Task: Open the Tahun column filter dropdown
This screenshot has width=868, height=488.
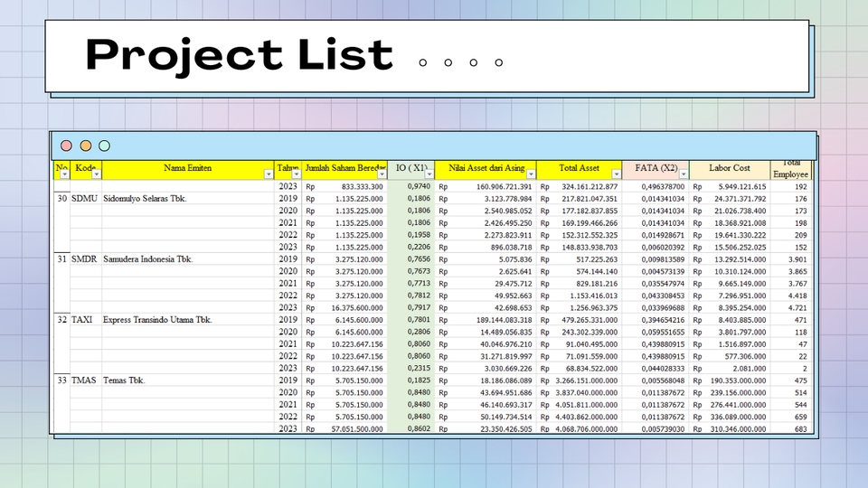Action: click(x=297, y=174)
